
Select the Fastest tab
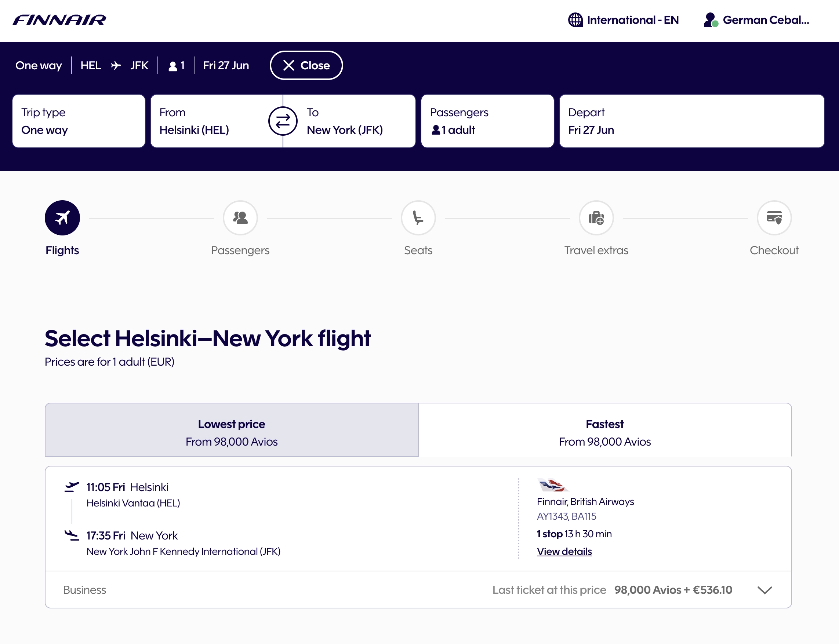coord(605,430)
